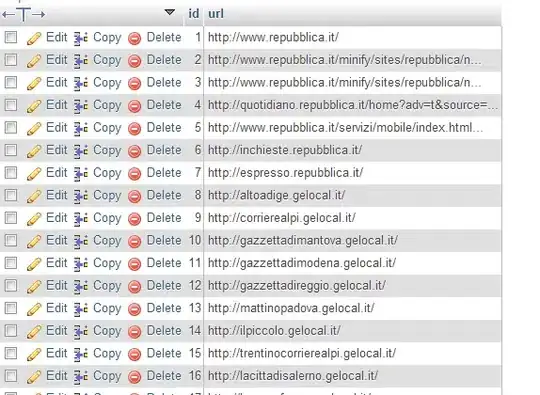Click the url cell http://www.repubblica.it/

[x=352, y=37]
